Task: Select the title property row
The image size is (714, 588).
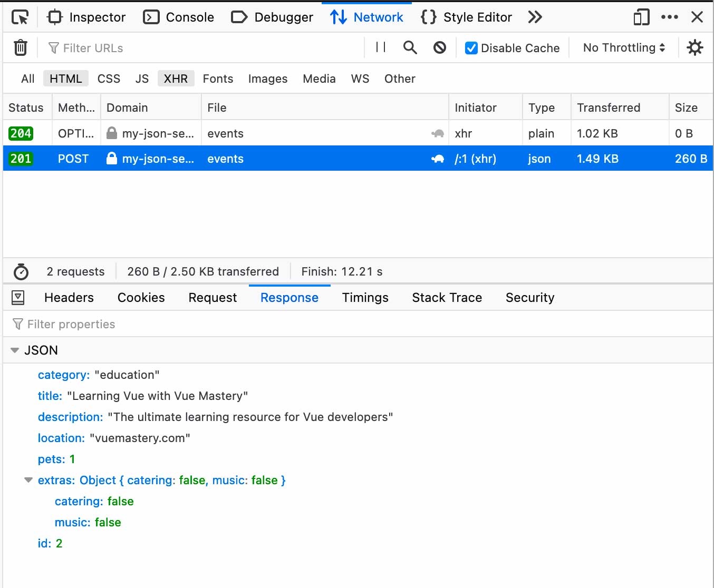Action: [x=358, y=396]
